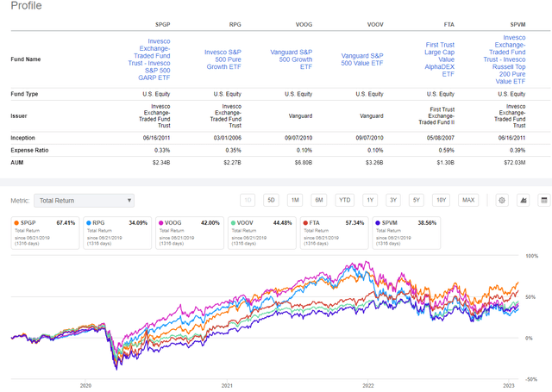Image resolution: width=552 pixels, height=392 pixels.
Task: Open First Trust Large Cap Value AlphaDEX link
Action: point(440,59)
